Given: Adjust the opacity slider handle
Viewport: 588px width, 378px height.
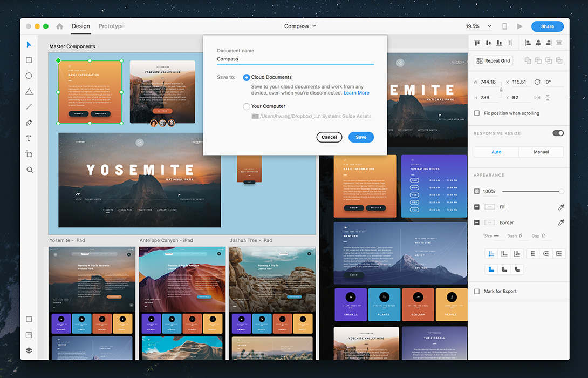Looking at the screenshot, I should (562, 192).
